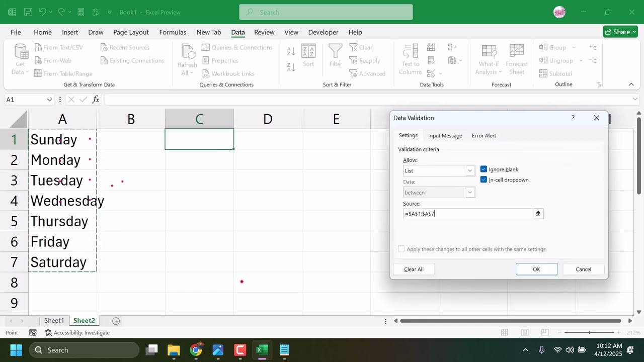Click the collapse range button beside Source

tap(538, 214)
